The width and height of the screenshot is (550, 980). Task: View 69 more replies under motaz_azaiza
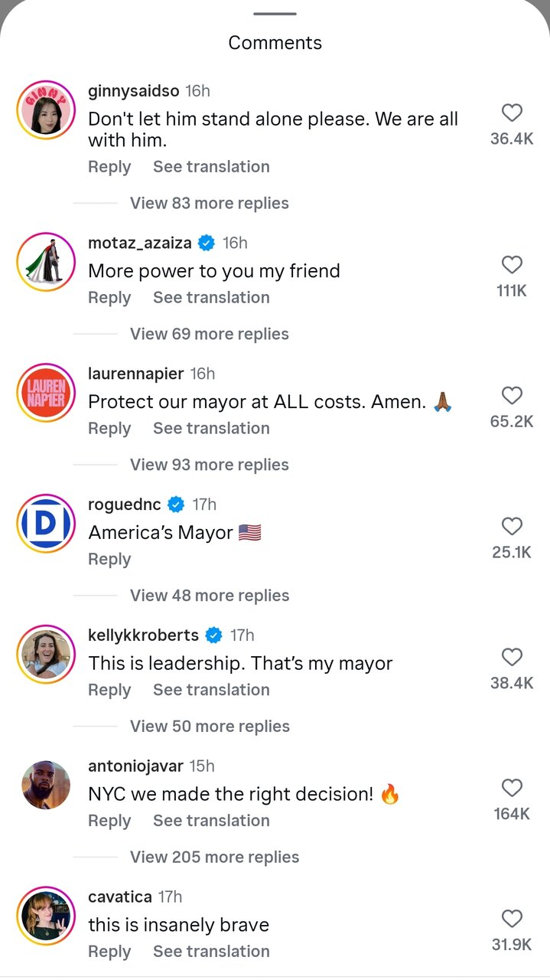pyautogui.click(x=210, y=334)
